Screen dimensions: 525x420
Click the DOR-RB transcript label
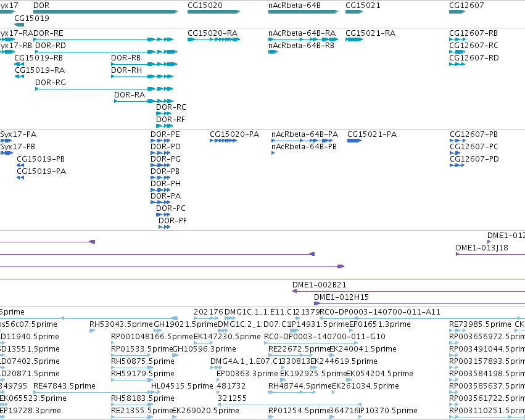tap(126, 58)
